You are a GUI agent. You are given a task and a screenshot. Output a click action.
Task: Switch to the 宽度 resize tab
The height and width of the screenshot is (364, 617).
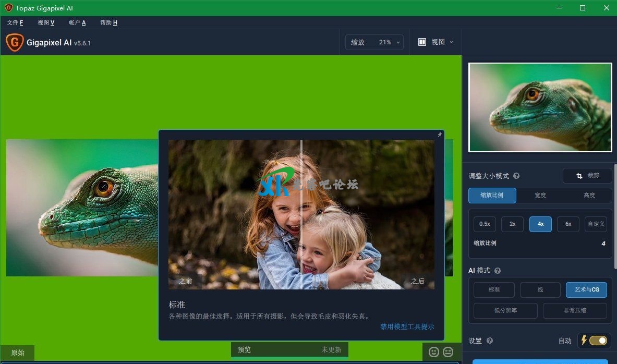[540, 196]
